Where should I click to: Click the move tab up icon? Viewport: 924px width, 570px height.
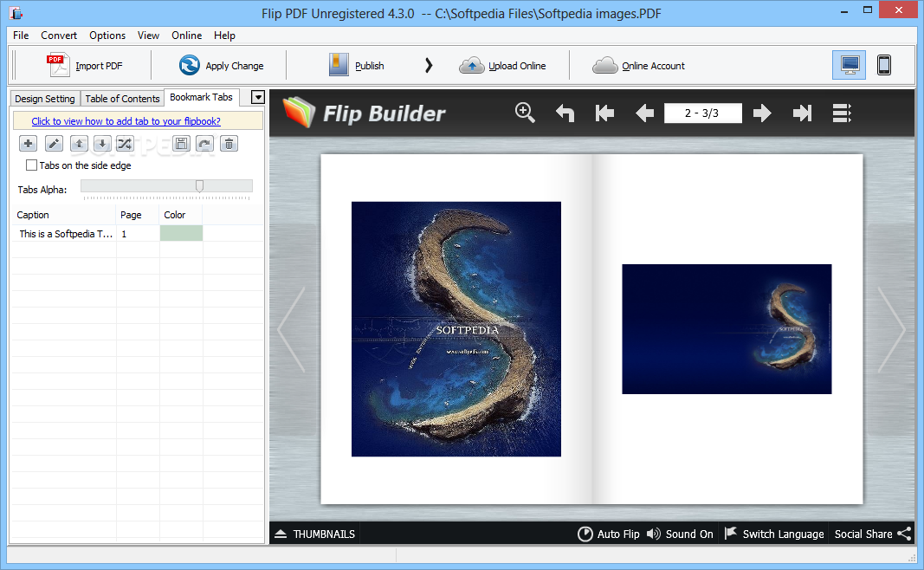tap(79, 143)
